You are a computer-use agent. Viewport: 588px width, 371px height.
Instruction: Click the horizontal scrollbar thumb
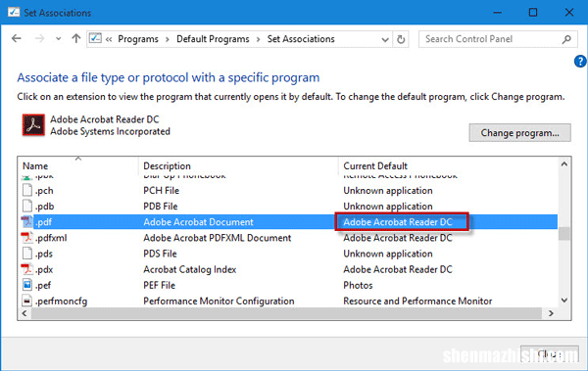pos(286,313)
